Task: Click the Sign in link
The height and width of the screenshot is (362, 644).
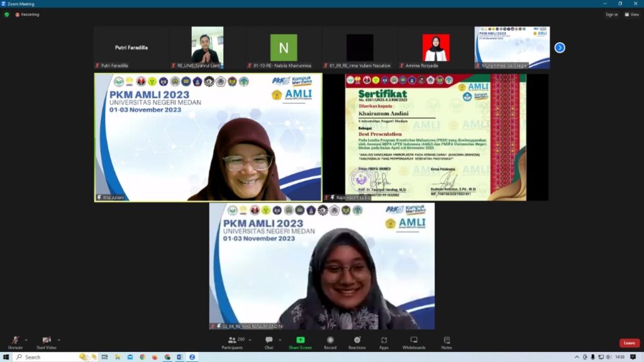Action: (611, 14)
